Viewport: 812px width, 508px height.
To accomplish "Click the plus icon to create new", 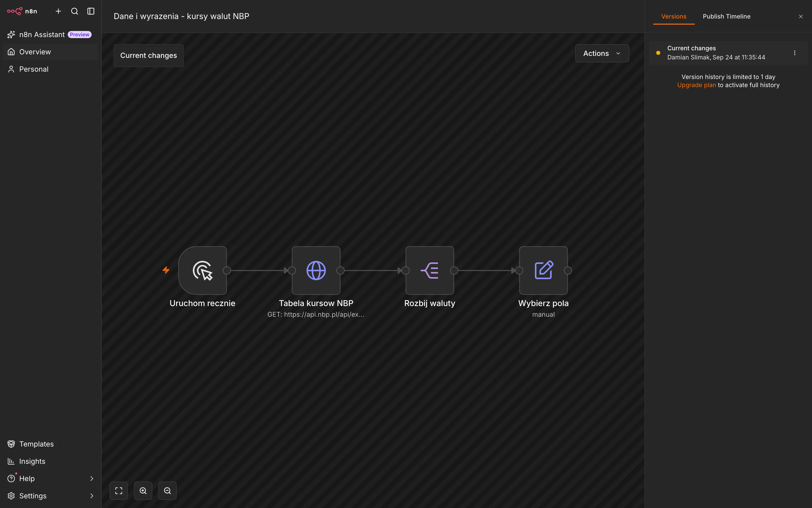I will coord(58,11).
